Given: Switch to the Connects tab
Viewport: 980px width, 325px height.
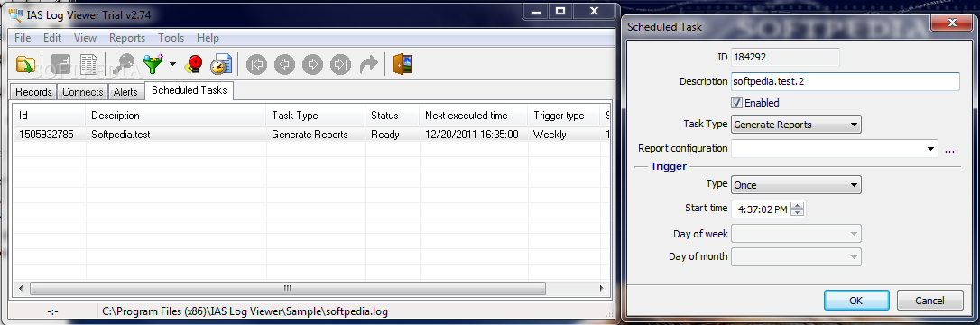Looking at the screenshot, I should pyautogui.click(x=82, y=92).
